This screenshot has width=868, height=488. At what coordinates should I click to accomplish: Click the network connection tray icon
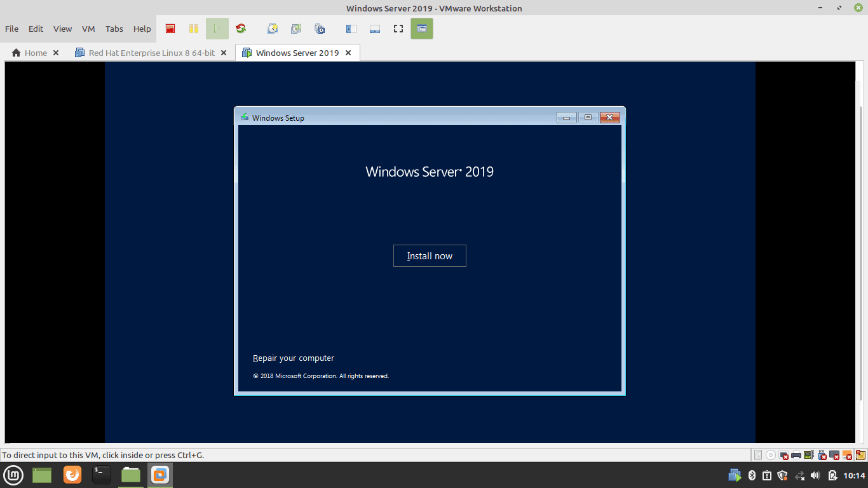(x=800, y=475)
